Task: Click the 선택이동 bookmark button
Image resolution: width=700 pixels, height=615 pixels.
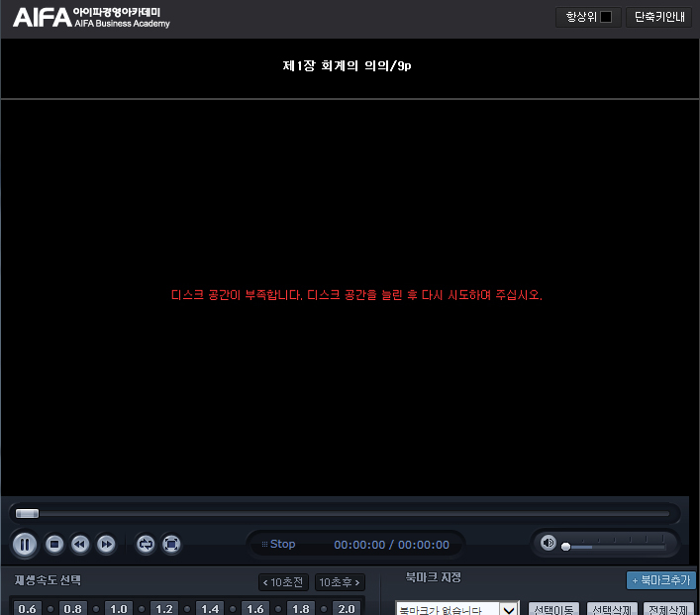Action: [x=553, y=609]
